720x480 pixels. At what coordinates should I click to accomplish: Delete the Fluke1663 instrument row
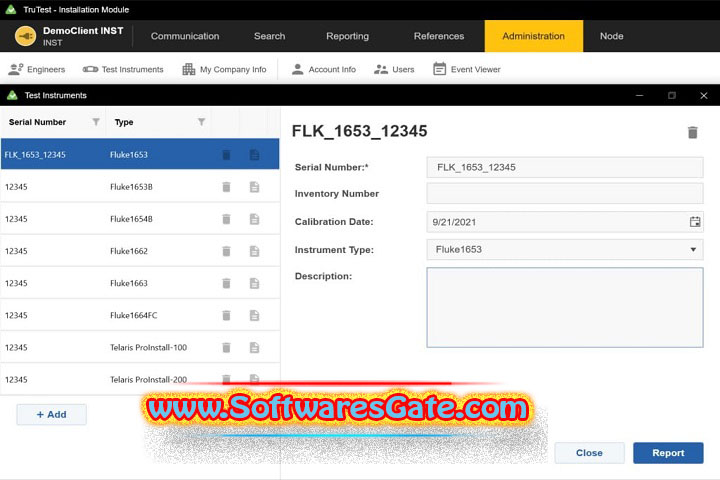tap(226, 283)
